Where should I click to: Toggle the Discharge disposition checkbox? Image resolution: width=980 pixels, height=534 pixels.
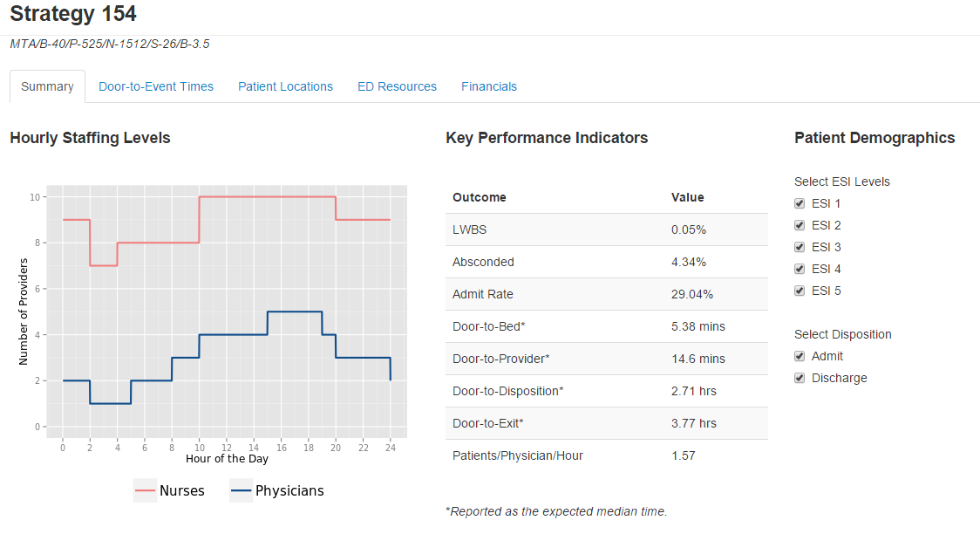click(x=800, y=378)
